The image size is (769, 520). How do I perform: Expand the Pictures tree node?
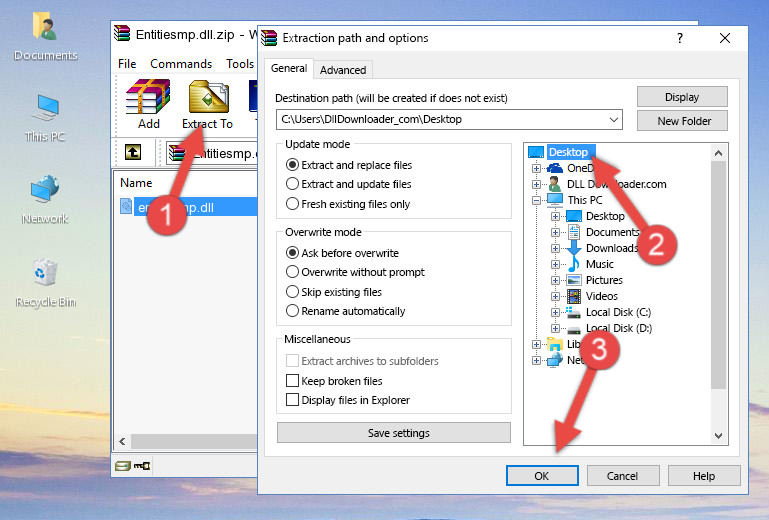point(555,281)
